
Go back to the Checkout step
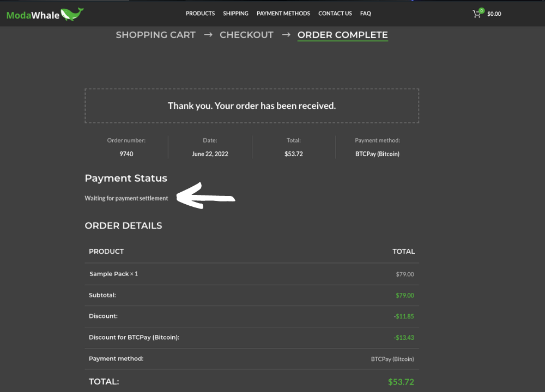pyautogui.click(x=246, y=35)
